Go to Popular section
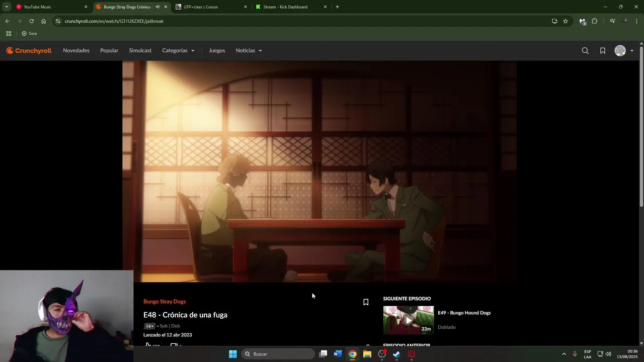 109,51
